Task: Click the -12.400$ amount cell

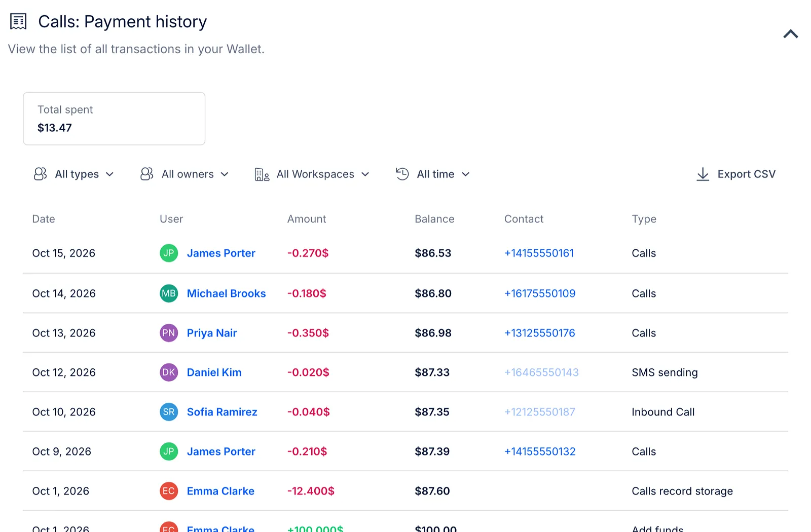Action: point(311,491)
